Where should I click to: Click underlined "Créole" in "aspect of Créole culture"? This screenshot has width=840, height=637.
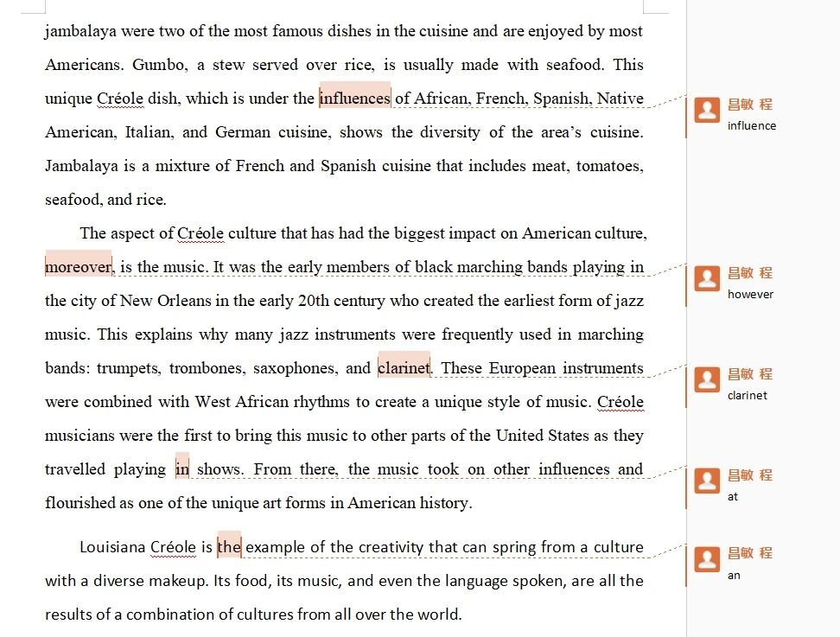[200, 233]
